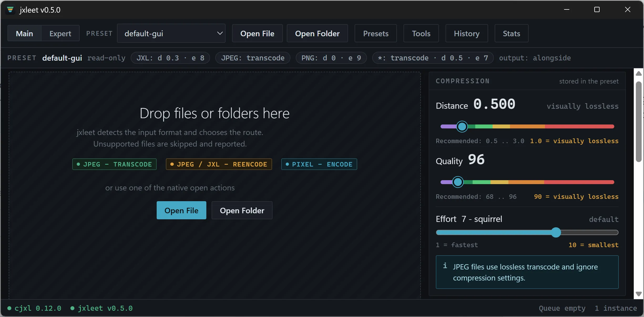Image resolution: width=644 pixels, height=317 pixels.
Task: Click the info icon in JPEG transcode note
Action: pyautogui.click(x=445, y=266)
